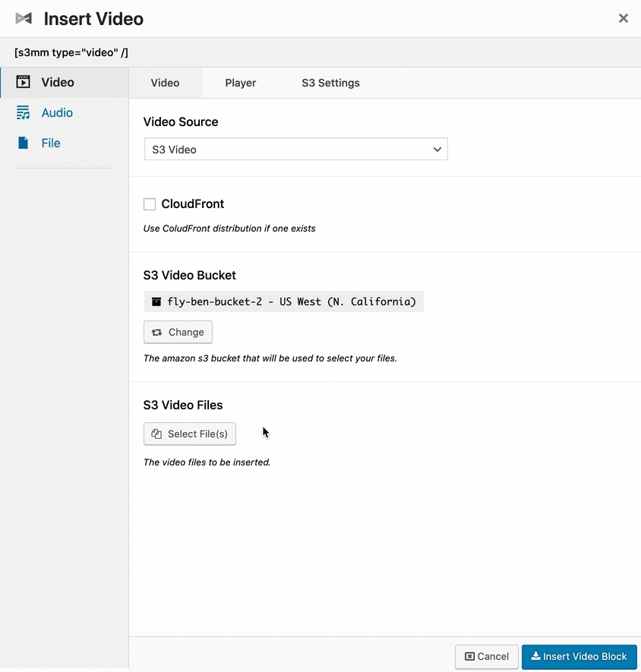The width and height of the screenshot is (641, 672).
Task: Click the Insert Video dialog title
Action: tap(93, 19)
